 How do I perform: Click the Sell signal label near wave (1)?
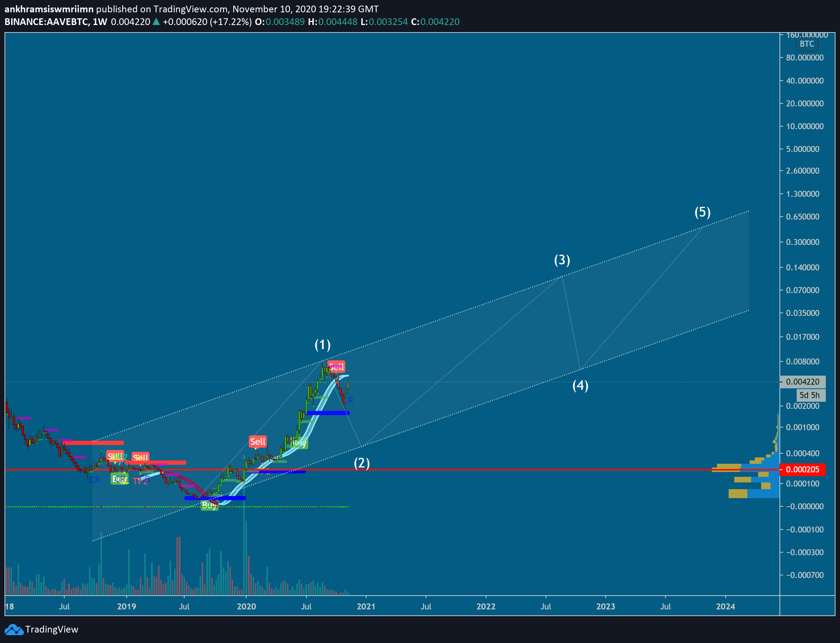tap(336, 367)
